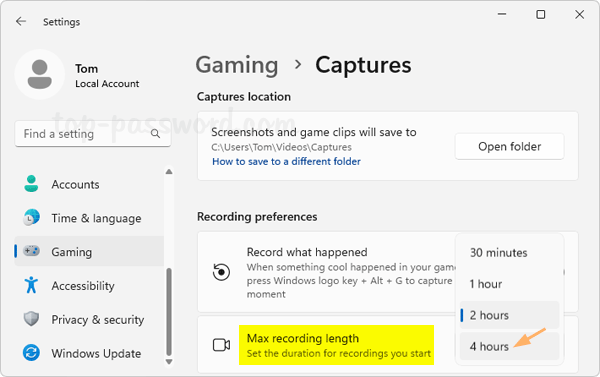
Task: Click the search magnifier icon
Action: pos(155,133)
